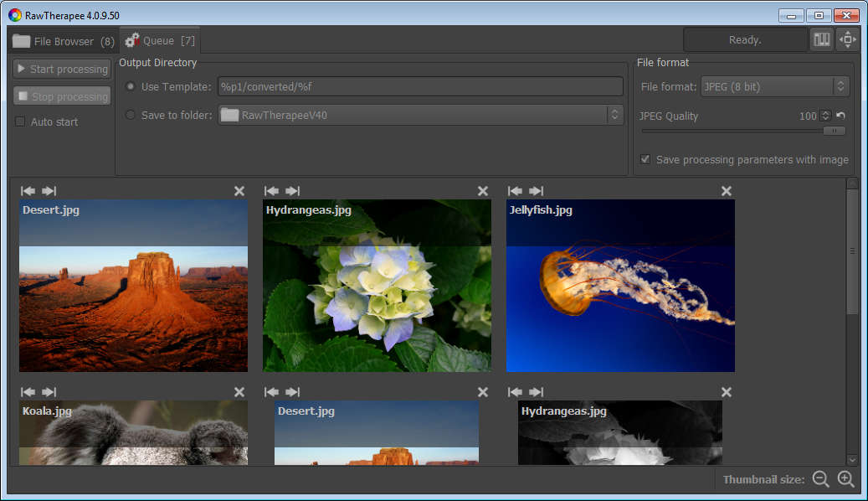Image resolution: width=868 pixels, height=501 pixels.
Task: Remove Jellyfish.jpg from the queue
Action: 726,191
